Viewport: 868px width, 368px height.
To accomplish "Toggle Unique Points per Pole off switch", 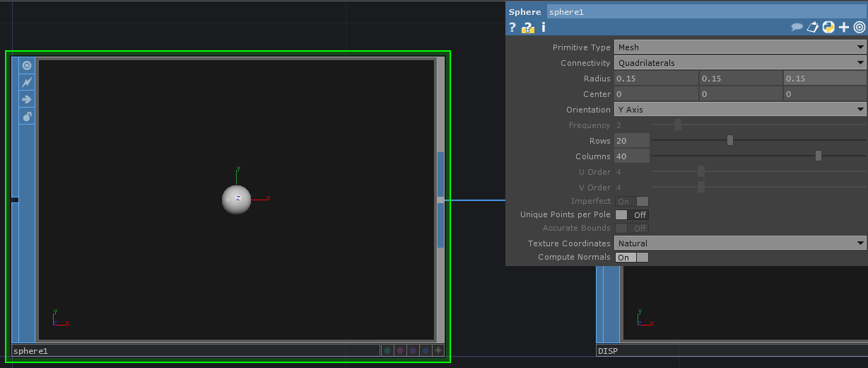I will (x=631, y=214).
